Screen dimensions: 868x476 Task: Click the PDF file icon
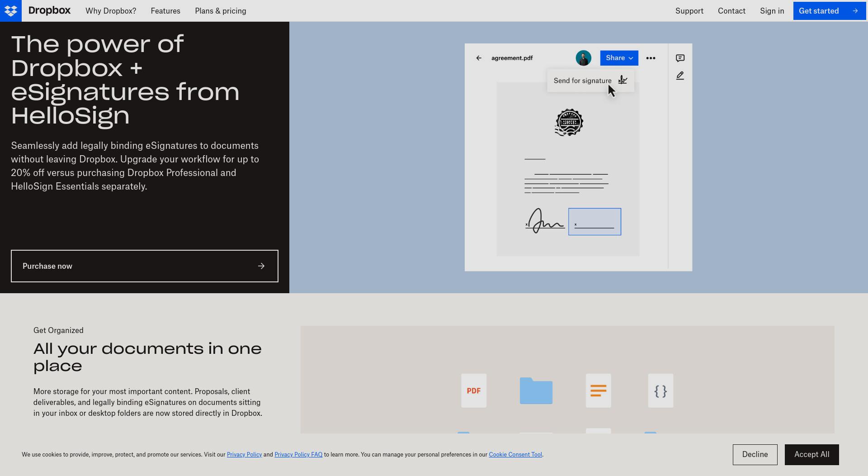pos(474,390)
